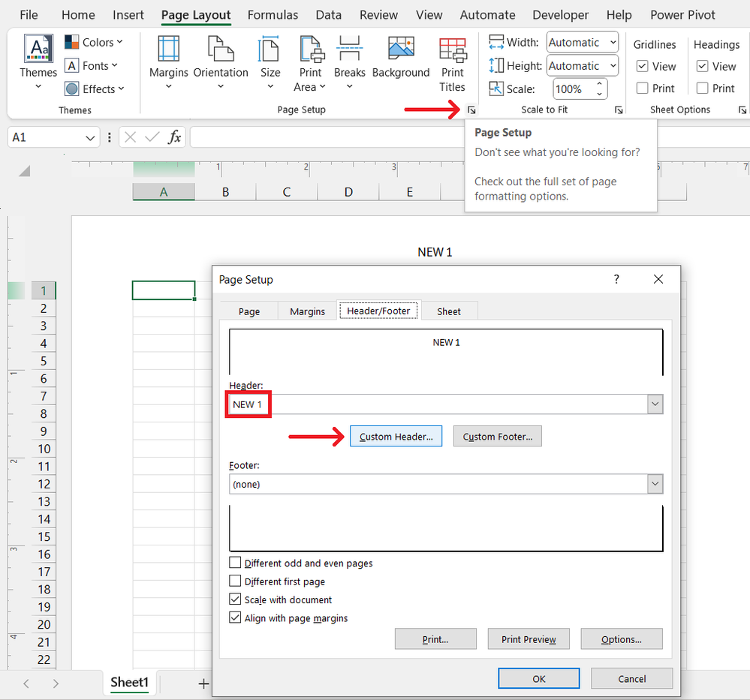Image resolution: width=750 pixels, height=700 pixels.
Task: Toggle Headings View checkbox
Action: pyautogui.click(x=702, y=66)
